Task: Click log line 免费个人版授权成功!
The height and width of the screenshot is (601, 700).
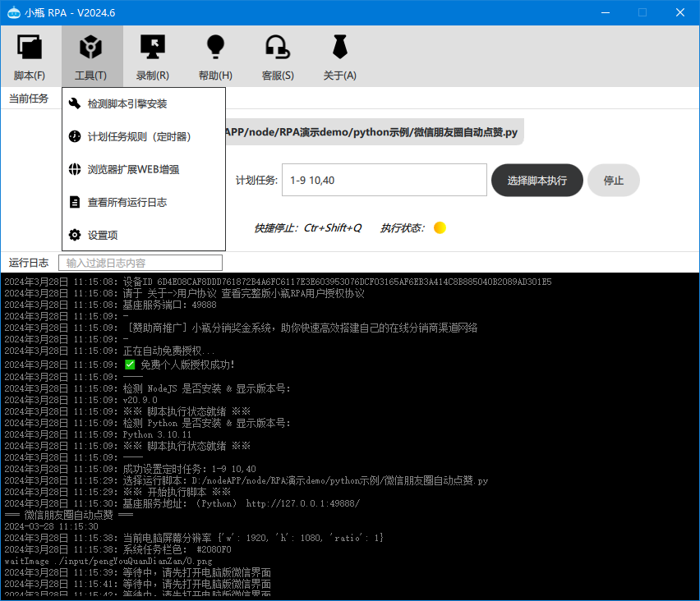Action: point(120,365)
